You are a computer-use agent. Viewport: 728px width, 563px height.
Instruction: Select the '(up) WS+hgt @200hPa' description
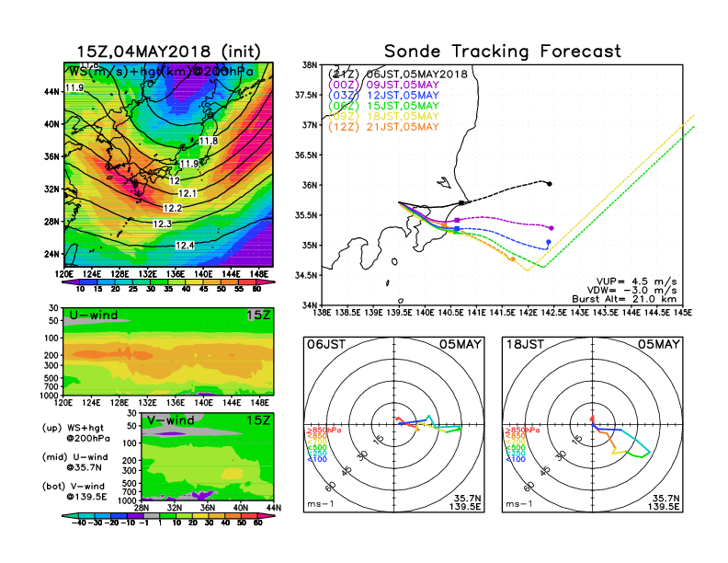coord(76,433)
